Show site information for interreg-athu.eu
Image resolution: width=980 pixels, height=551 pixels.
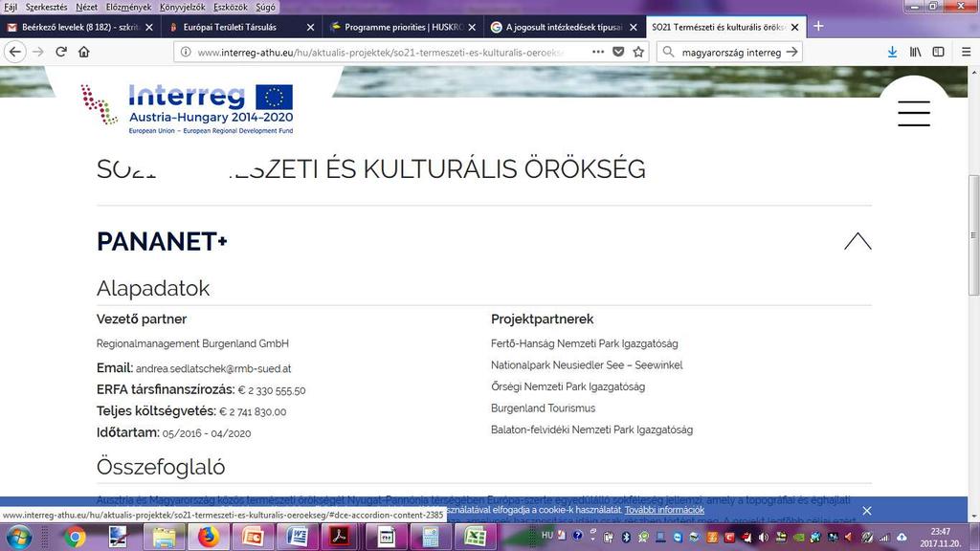[x=186, y=53]
